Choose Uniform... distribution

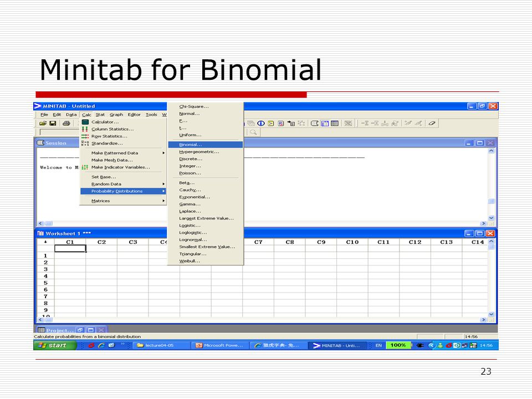tap(206, 135)
